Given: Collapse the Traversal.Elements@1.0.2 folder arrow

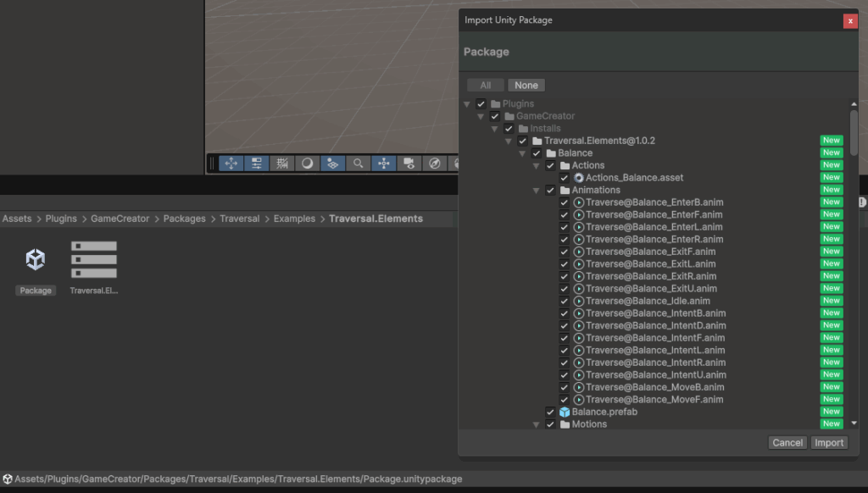Looking at the screenshot, I should tap(509, 141).
